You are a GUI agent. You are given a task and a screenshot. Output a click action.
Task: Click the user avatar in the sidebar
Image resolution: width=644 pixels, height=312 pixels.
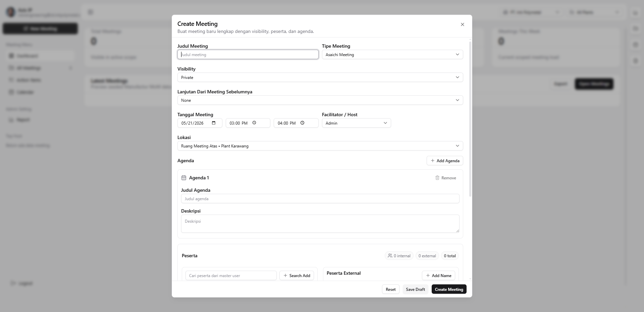(x=11, y=12)
